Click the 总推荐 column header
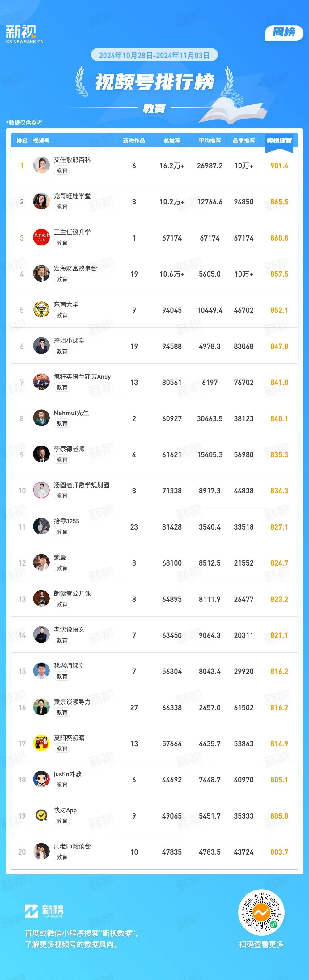This screenshot has width=309, height=980. [172, 141]
